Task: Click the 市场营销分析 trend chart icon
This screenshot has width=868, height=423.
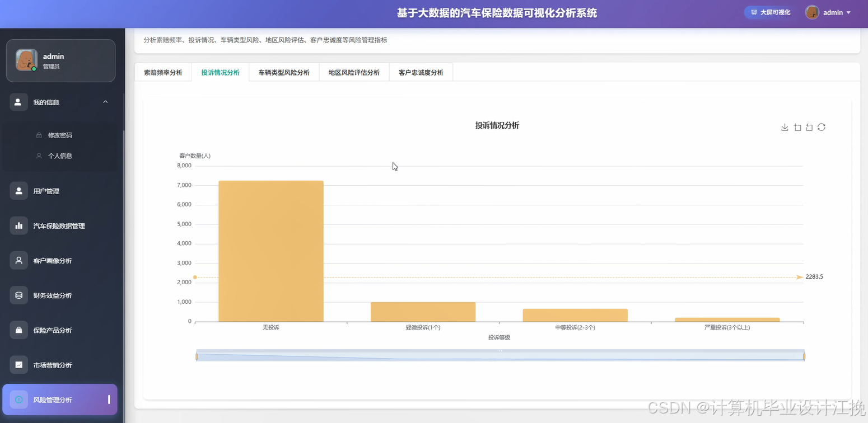Action: point(18,365)
